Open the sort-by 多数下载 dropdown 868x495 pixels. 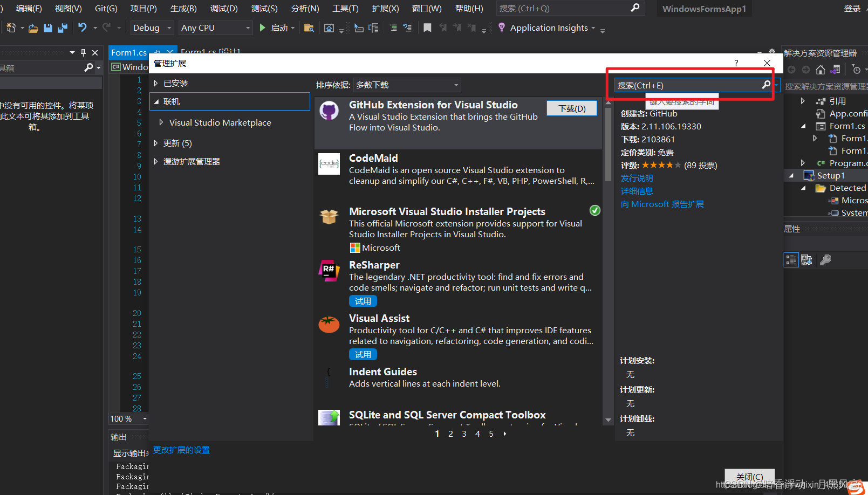(407, 85)
